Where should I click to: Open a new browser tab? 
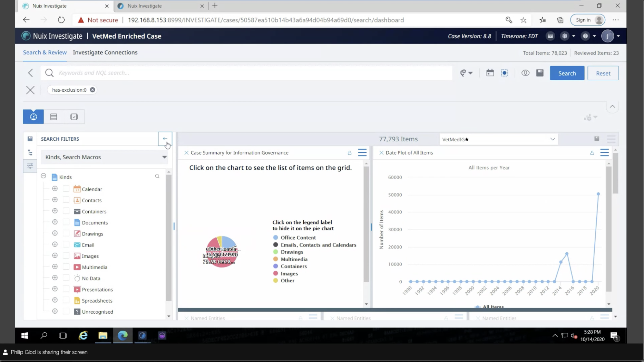(215, 6)
